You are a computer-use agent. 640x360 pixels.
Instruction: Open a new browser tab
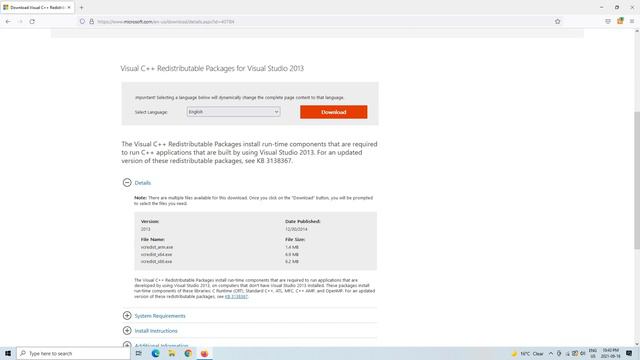coord(81,7)
